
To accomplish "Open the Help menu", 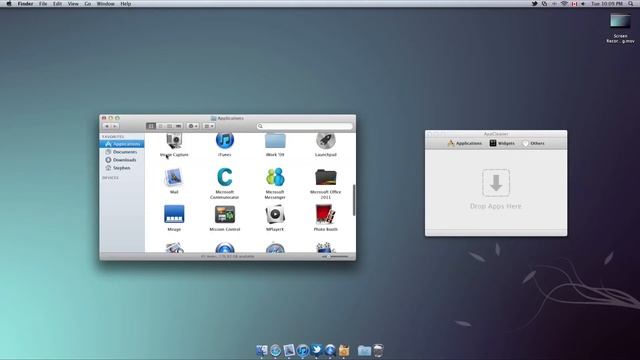I will pyautogui.click(x=126, y=4).
